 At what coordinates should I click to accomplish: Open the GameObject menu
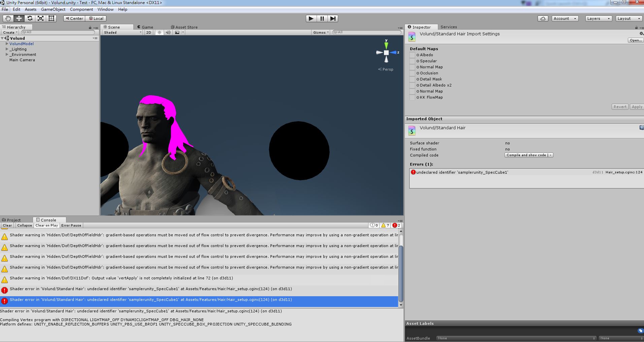[x=53, y=9]
